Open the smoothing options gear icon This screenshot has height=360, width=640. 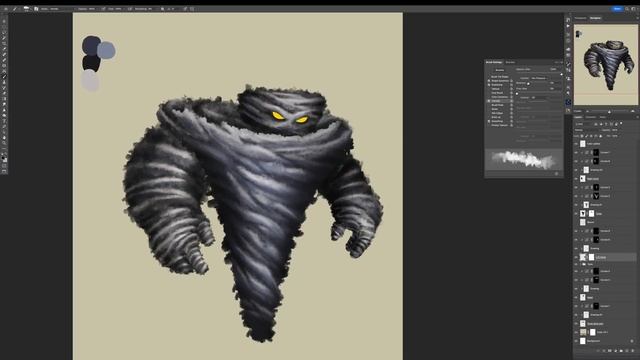162,9
